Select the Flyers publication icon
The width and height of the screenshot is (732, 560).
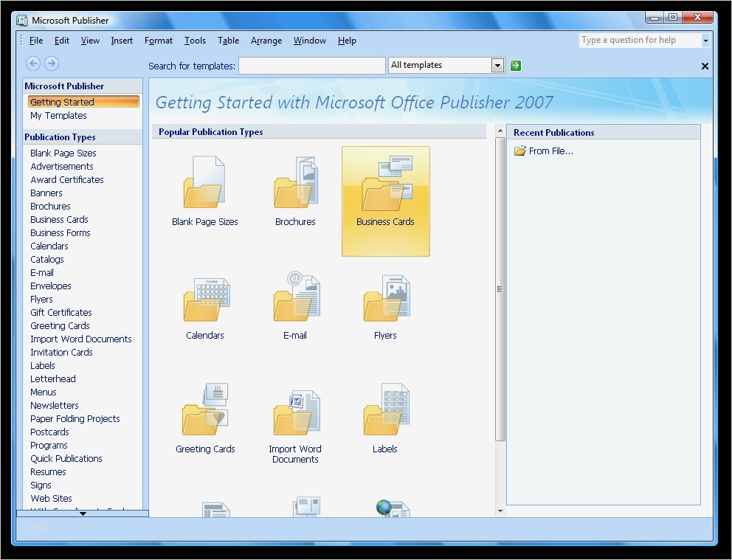click(384, 297)
